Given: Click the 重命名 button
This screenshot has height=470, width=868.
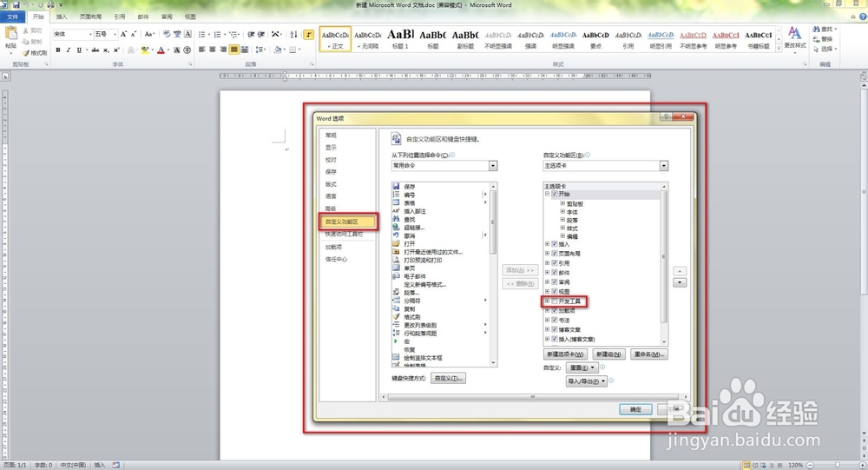Looking at the screenshot, I should [648, 354].
